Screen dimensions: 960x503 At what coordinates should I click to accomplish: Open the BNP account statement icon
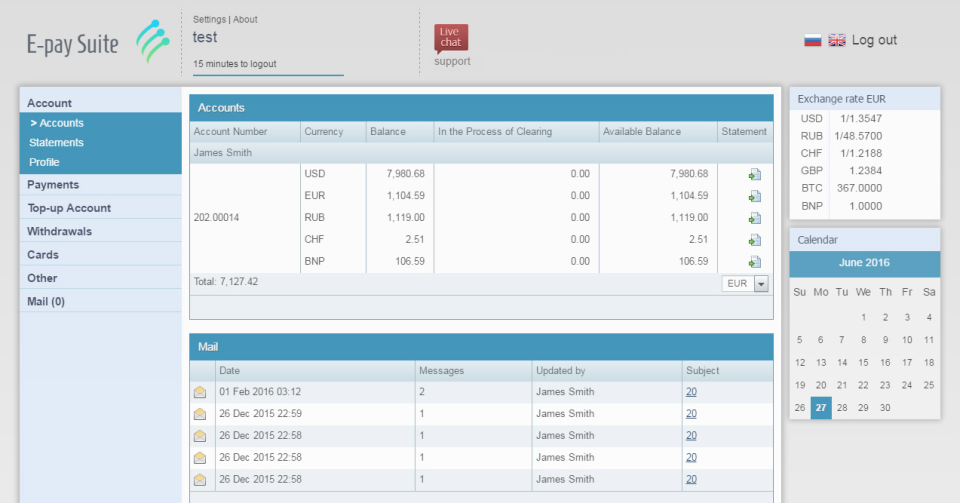pyautogui.click(x=754, y=262)
